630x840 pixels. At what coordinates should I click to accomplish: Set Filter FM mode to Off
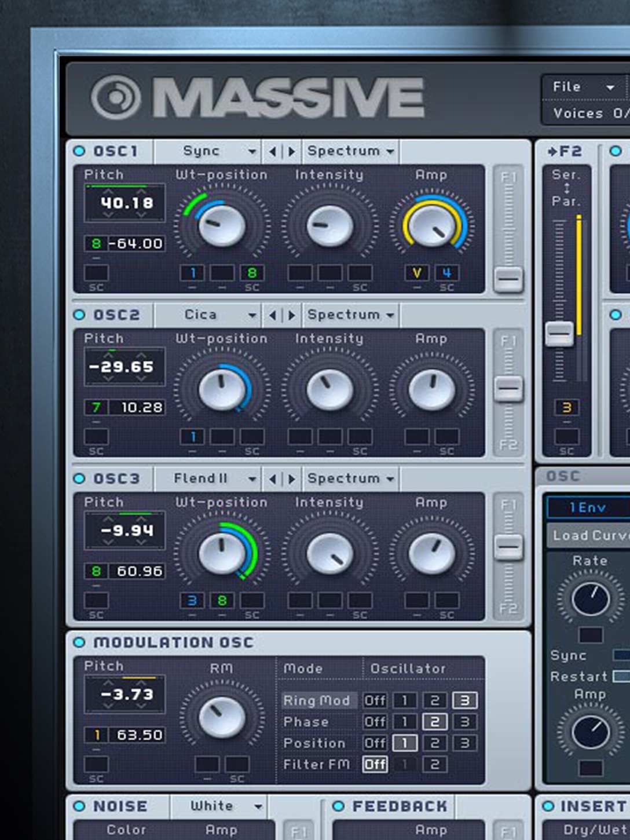click(375, 765)
